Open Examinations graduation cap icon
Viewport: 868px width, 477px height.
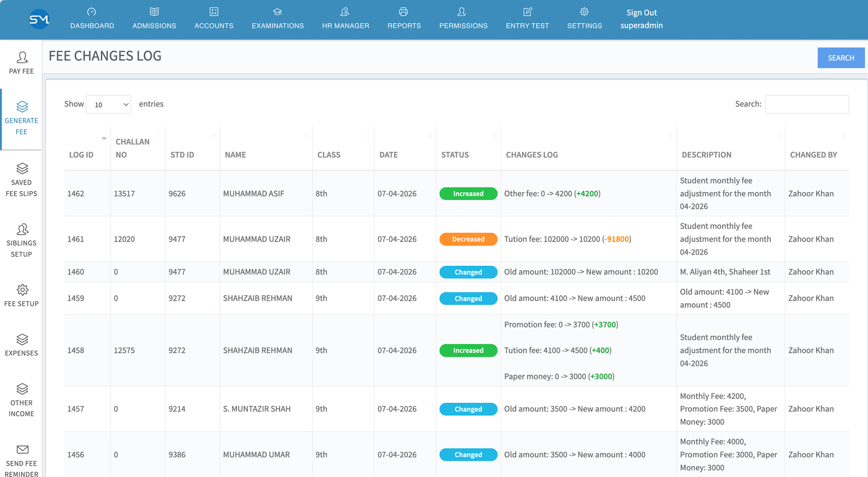(x=277, y=12)
